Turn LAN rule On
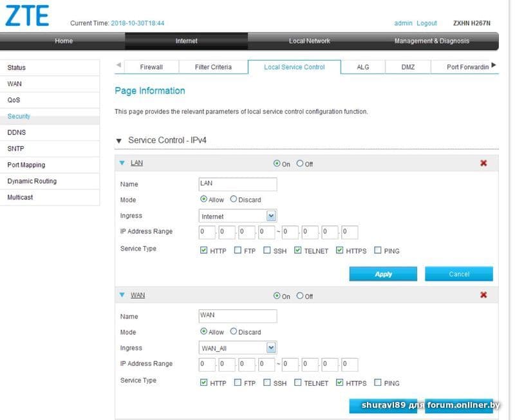The image size is (515, 420). click(x=277, y=164)
